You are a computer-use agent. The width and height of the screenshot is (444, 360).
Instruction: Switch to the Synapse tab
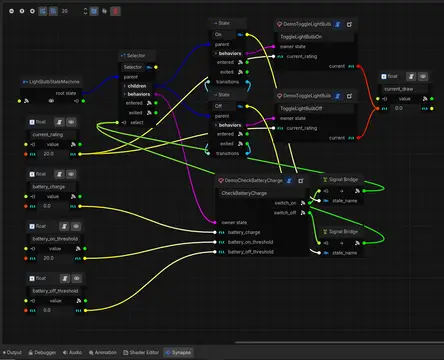178,352
